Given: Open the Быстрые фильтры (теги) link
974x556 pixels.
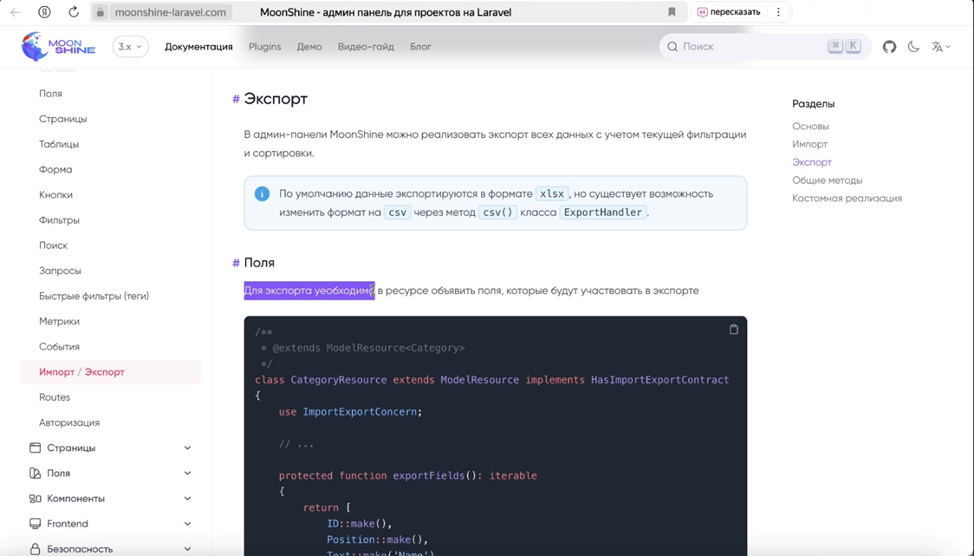Looking at the screenshot, I should pos(94,296).
